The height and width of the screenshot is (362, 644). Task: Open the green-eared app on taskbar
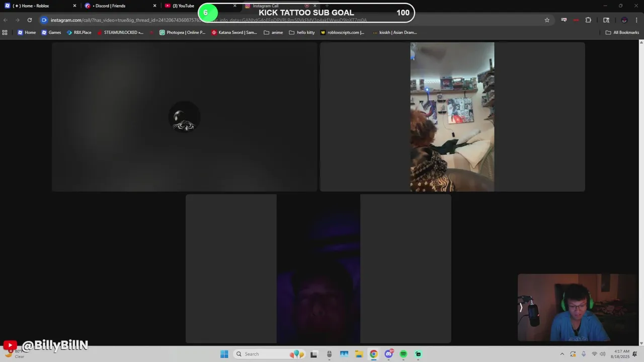[418, 354]
